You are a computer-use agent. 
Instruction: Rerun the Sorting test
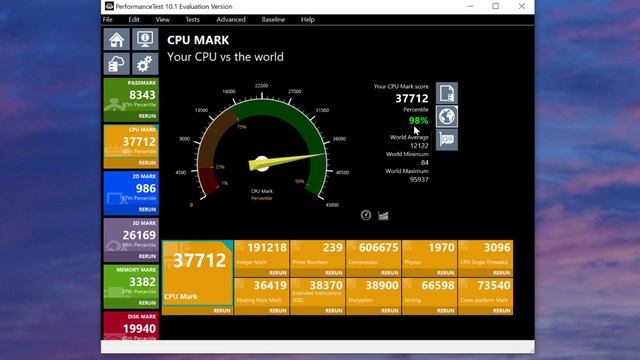(445, 311)
